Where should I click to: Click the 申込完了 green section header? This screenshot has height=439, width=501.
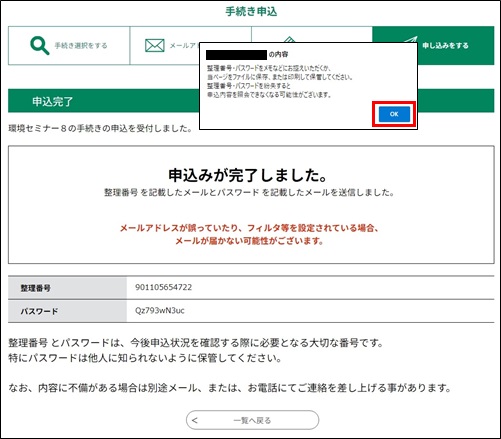pyautogui.click(x=104, y=101)
